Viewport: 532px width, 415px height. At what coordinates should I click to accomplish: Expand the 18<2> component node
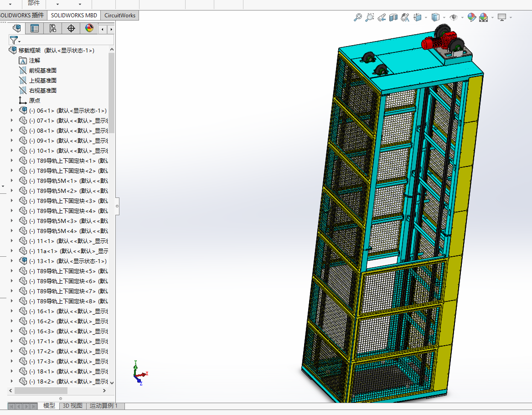[12, 381]
